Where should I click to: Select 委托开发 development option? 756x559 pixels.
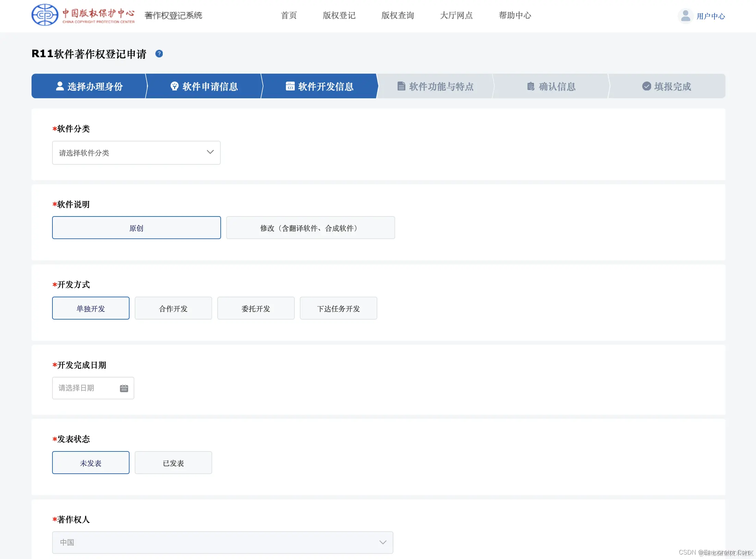[256, 308]
